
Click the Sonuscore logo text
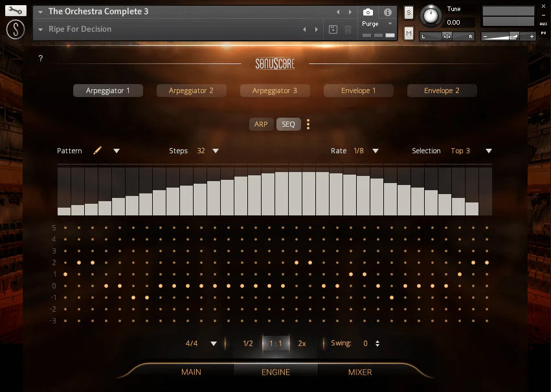(275, 63)
